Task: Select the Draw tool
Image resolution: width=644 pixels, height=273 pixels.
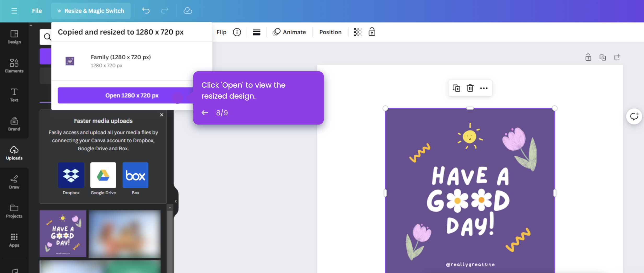Action: click(14, 182)
